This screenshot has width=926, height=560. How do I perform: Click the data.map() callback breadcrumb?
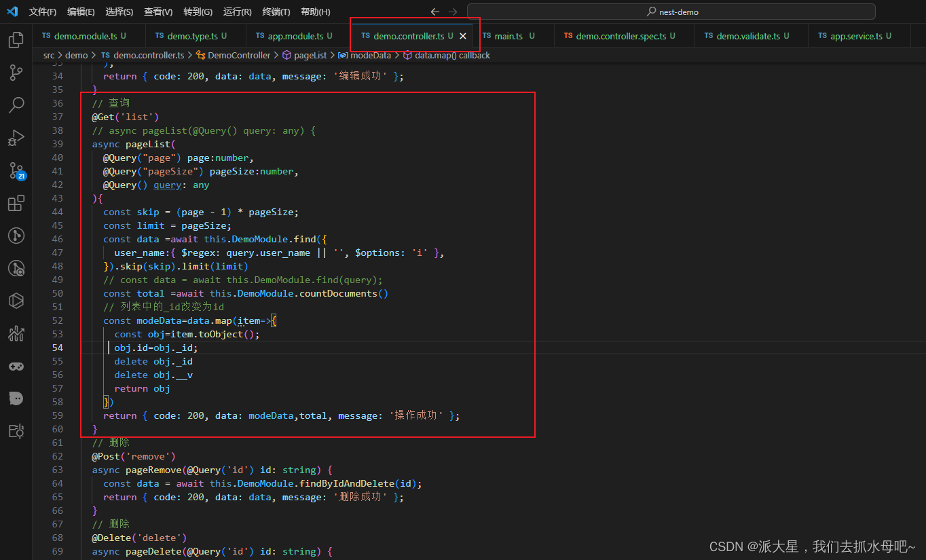point(446,55)
